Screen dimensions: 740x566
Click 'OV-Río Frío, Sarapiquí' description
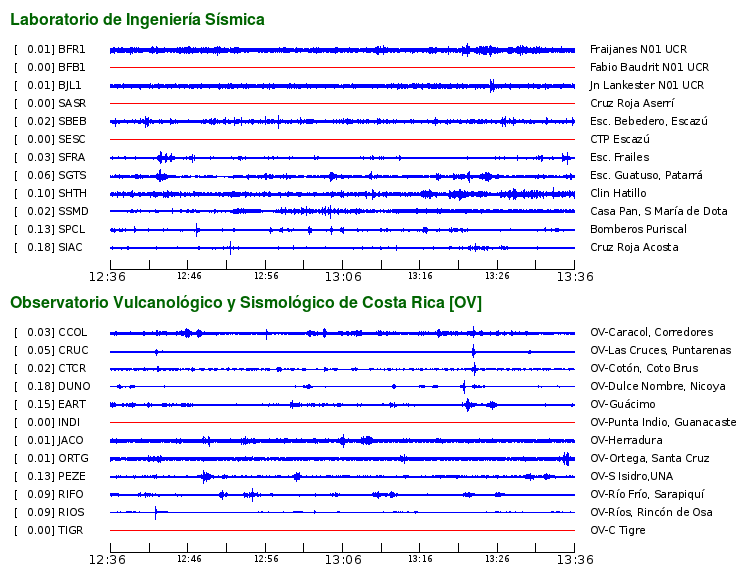pyautogui.click(x=647, y=494)
